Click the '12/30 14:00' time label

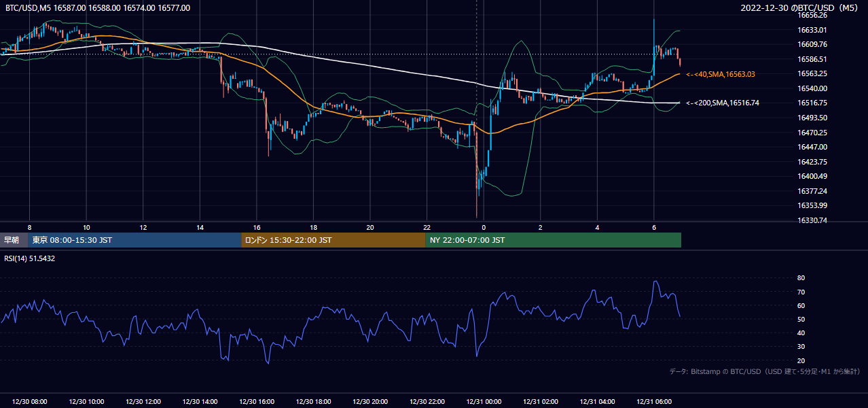click(x=200, y=402)
